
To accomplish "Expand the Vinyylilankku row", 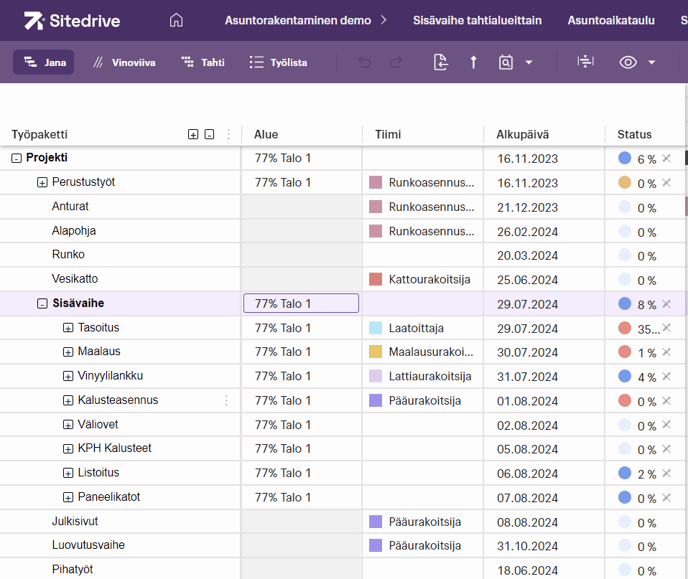I will pyautogui.click(x=68, y=376).
